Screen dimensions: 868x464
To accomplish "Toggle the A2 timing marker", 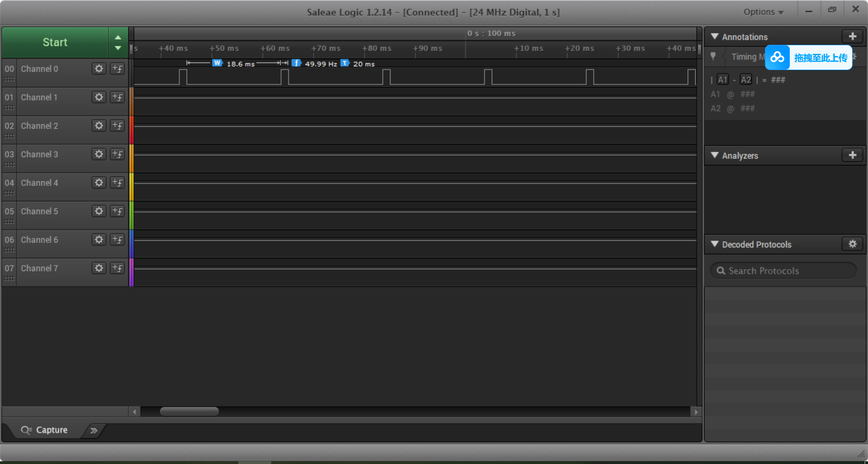I will (746, 80).
